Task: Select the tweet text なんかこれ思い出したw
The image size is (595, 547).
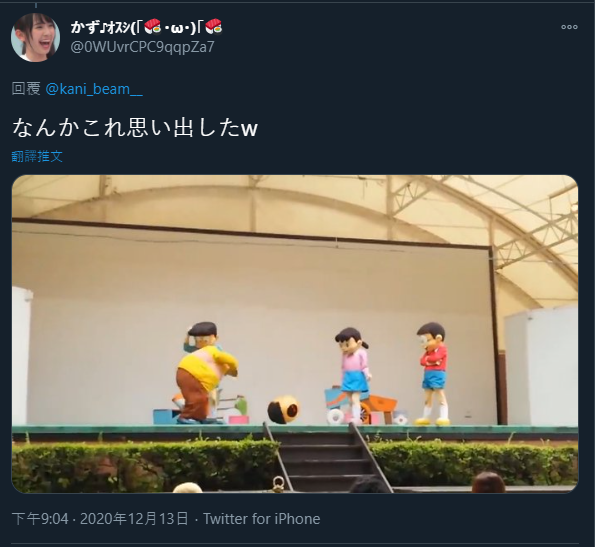Action: pyautogui.click(x=135, y=128)
